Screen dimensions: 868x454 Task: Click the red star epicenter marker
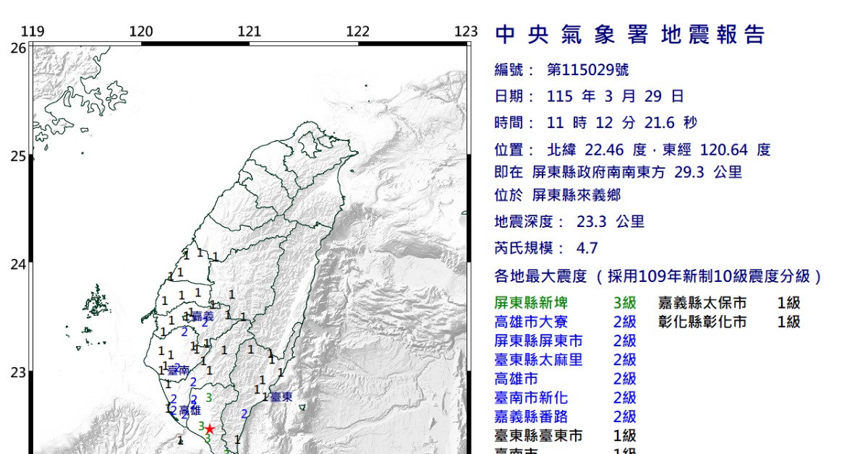(210, 429)
